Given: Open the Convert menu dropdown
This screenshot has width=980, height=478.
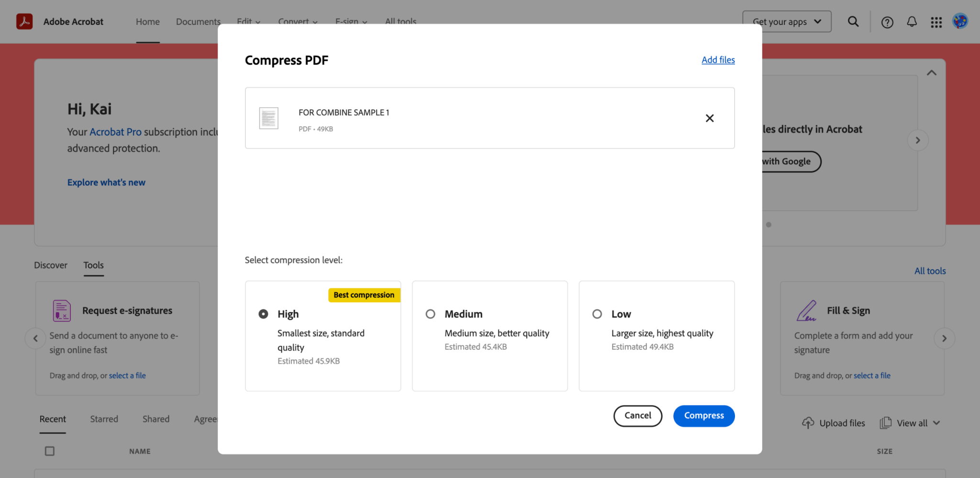Looking at the screenshot, I should (x=298, y=22).
